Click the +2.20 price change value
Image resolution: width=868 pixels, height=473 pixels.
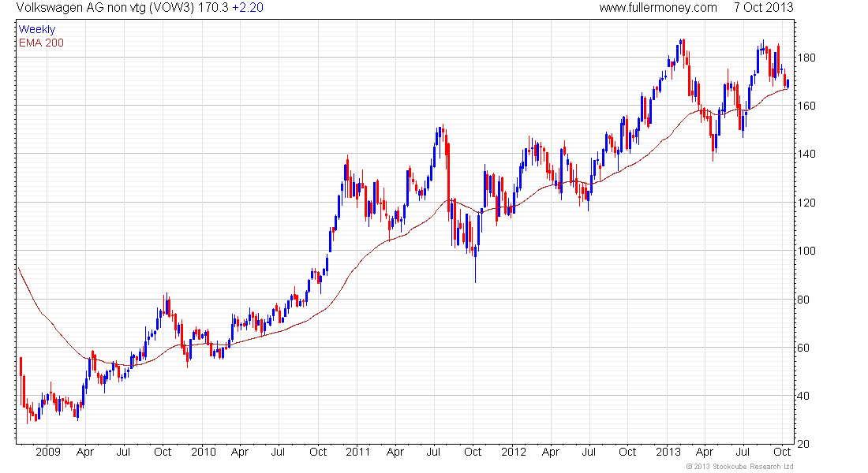click(x=248, y=8)
